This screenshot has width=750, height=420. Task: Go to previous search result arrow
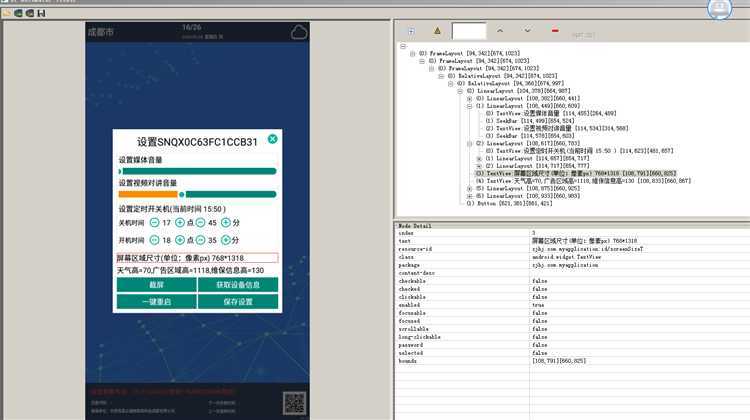[500, 31]
